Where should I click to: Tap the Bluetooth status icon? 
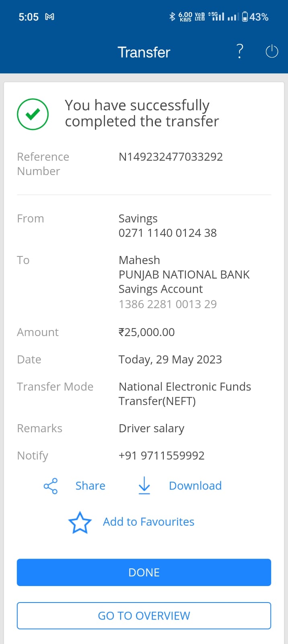(172, 17)
